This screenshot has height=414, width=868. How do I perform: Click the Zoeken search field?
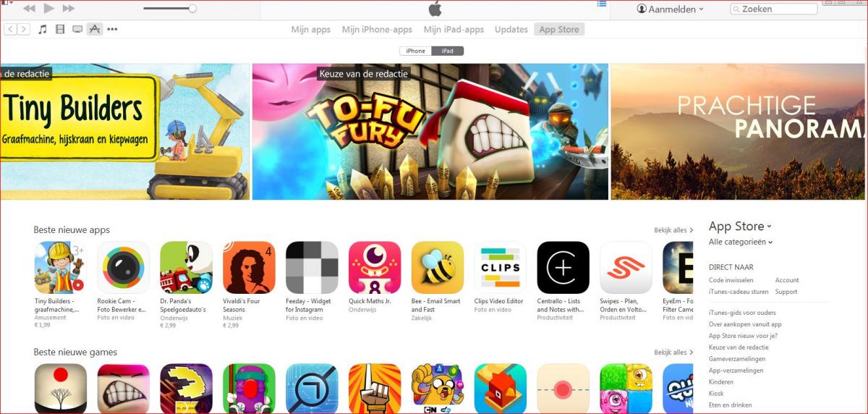(x=774, y=9)
